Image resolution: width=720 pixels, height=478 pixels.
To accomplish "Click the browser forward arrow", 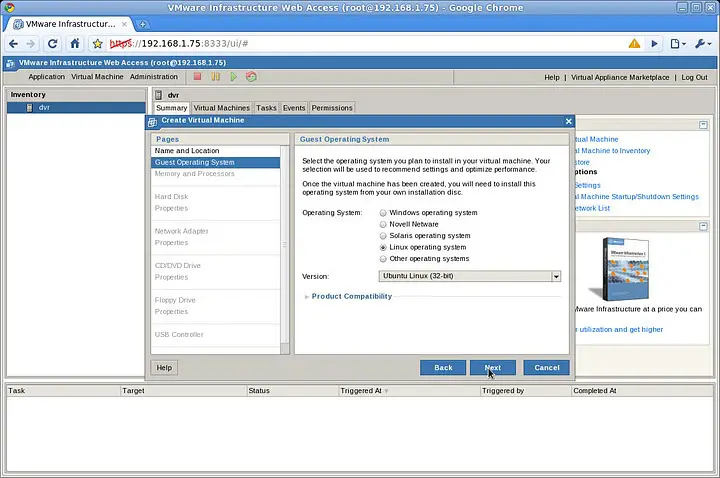I will point(31,44).
